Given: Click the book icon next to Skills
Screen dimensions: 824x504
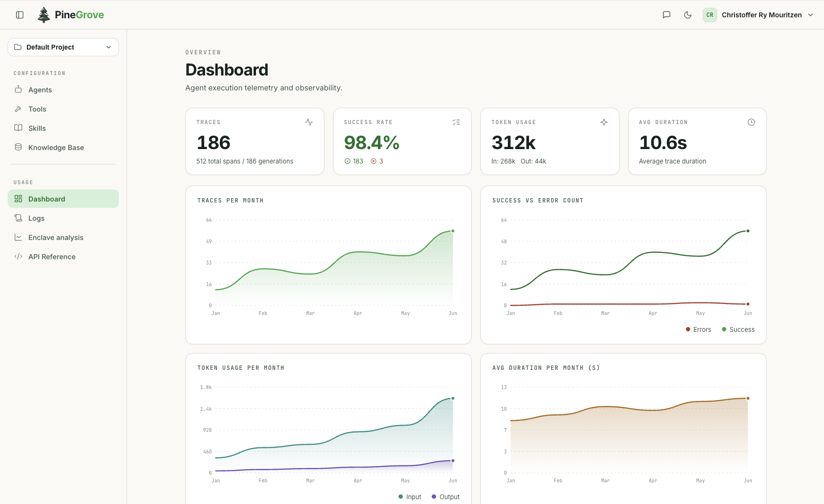Looking at the screenshot, I should (x=18, y=128).
